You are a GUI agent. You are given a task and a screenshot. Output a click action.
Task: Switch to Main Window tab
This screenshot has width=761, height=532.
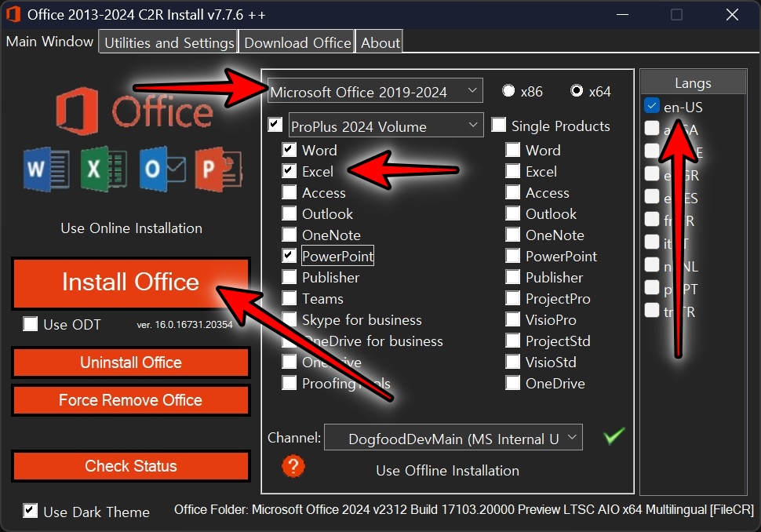click(49, 42)
